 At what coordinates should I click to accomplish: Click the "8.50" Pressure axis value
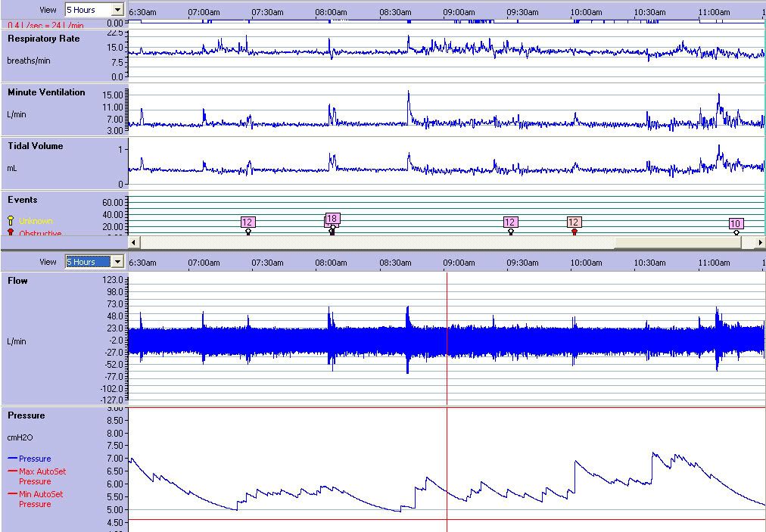tap(115, 421)
